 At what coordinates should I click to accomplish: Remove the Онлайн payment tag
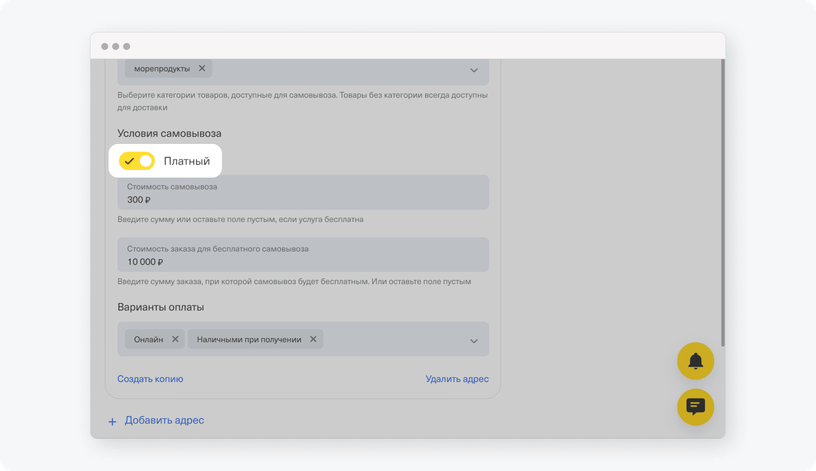[x=175, y=339]
